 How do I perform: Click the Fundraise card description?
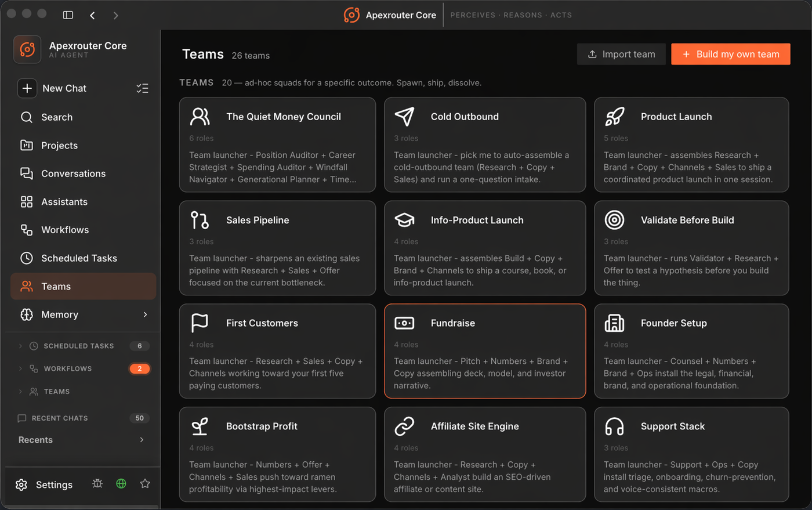(x=481, y=373)
